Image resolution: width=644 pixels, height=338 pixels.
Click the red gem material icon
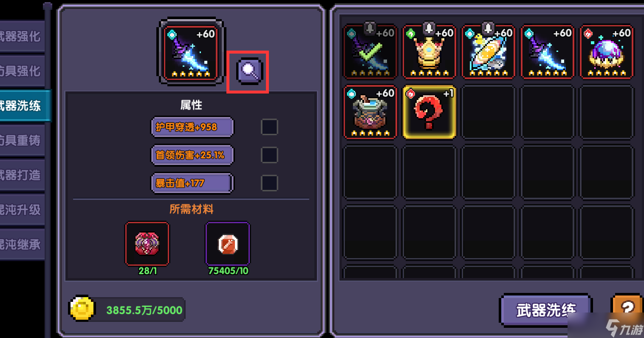tap(147, 244)
